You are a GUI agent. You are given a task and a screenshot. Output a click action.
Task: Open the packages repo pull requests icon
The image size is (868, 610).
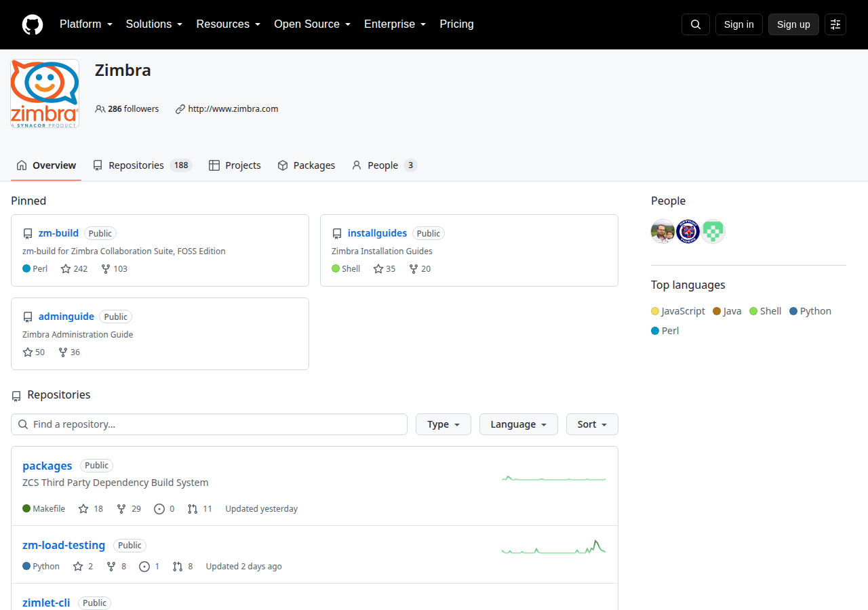(200, 509)
